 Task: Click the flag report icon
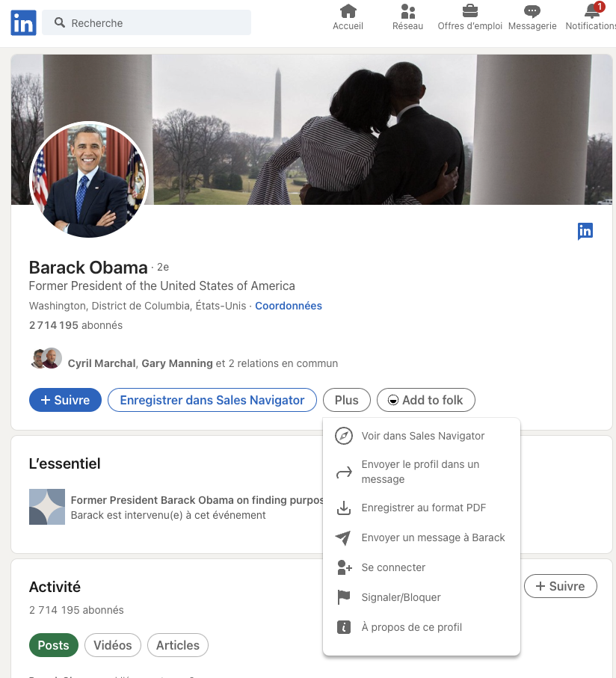tap(344, 597)
